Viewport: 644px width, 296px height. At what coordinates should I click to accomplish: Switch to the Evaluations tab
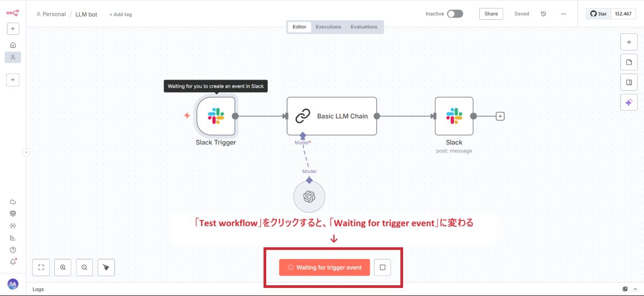(364, 27)
